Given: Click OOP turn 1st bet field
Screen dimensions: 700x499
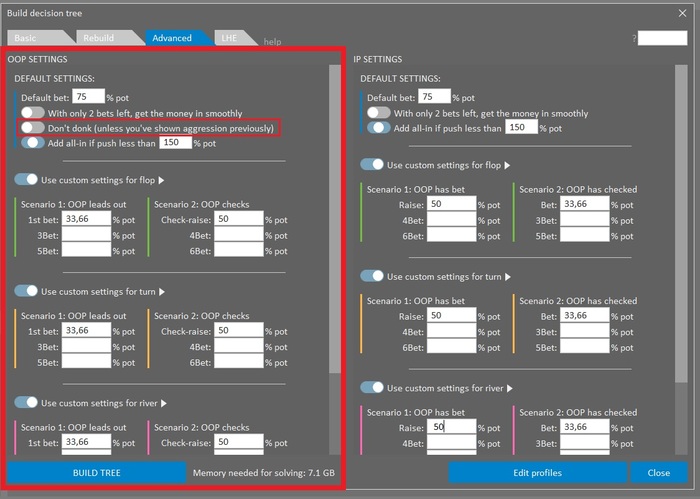Looking at the screenshot, I should [x=86, y=330].
